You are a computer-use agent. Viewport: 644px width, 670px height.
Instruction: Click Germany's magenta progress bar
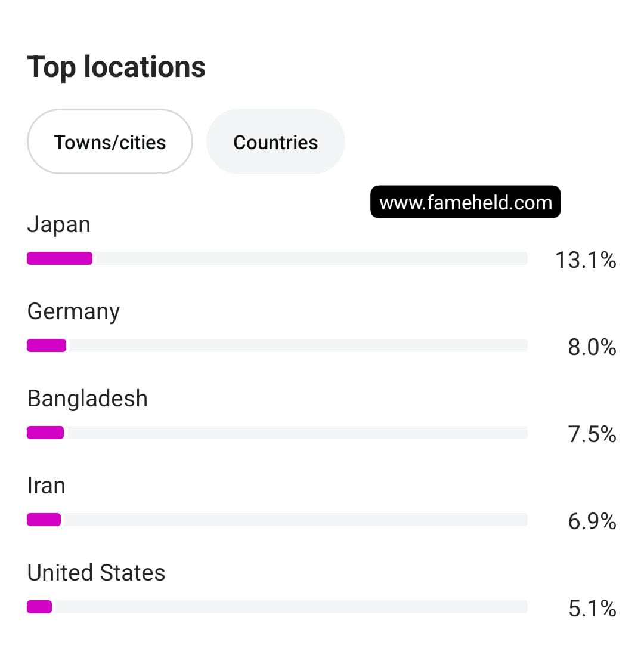click(x=47, y=345)
